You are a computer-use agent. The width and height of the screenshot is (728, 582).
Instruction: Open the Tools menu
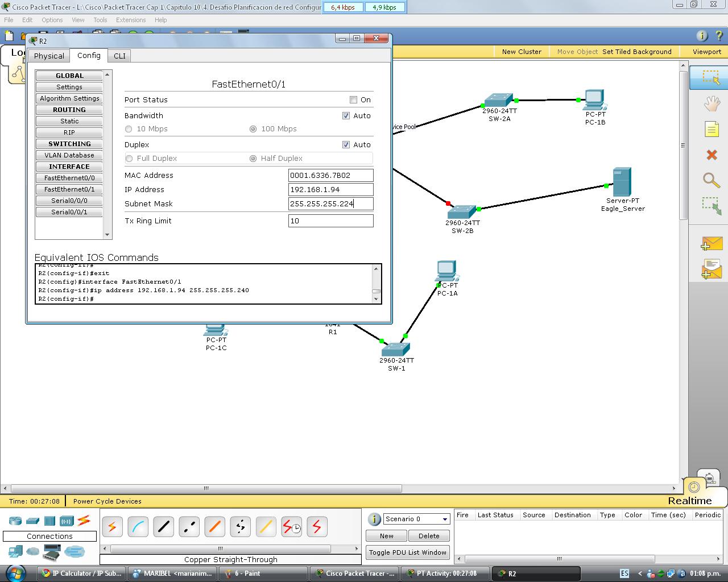[100, 20]
